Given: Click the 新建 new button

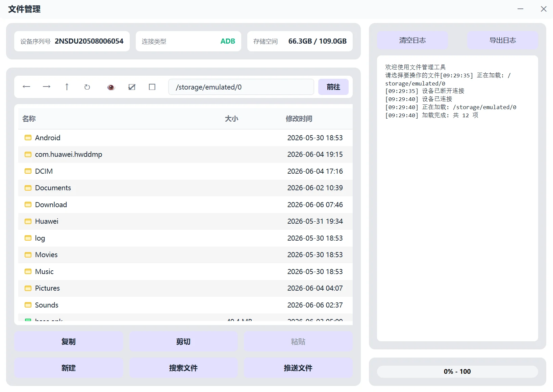Looking at the screenshot, I should point(69,368).
